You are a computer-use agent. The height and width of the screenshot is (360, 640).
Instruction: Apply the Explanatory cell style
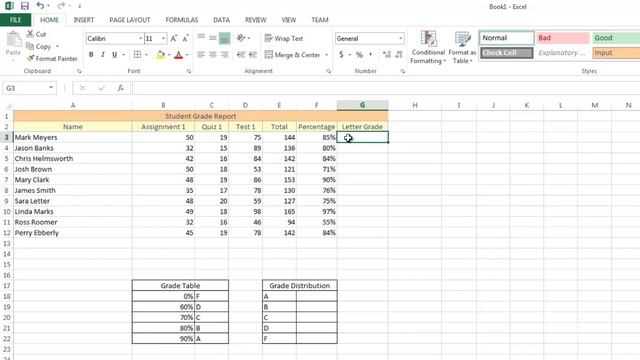coord(563,53)
